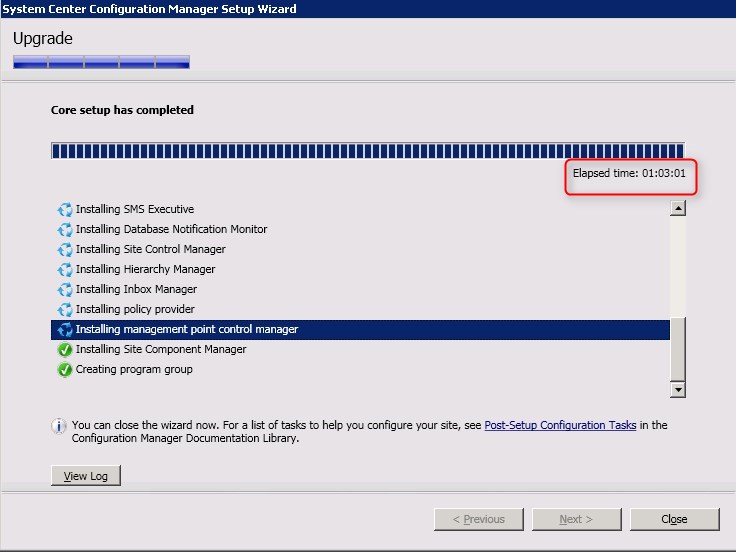Click the information icon beside the close-wizard note
Image resolution: width=736 pixels, height=552 pixels.
[59, 426]
